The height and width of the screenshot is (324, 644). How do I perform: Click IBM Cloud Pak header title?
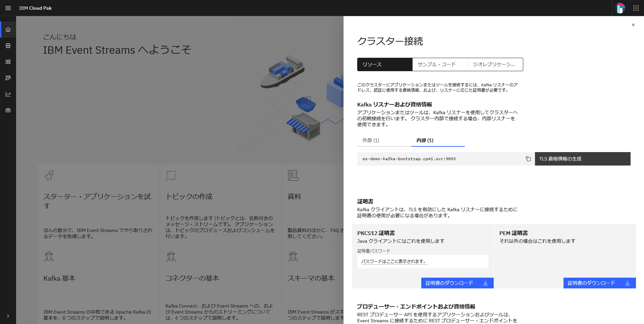point(35,8)
